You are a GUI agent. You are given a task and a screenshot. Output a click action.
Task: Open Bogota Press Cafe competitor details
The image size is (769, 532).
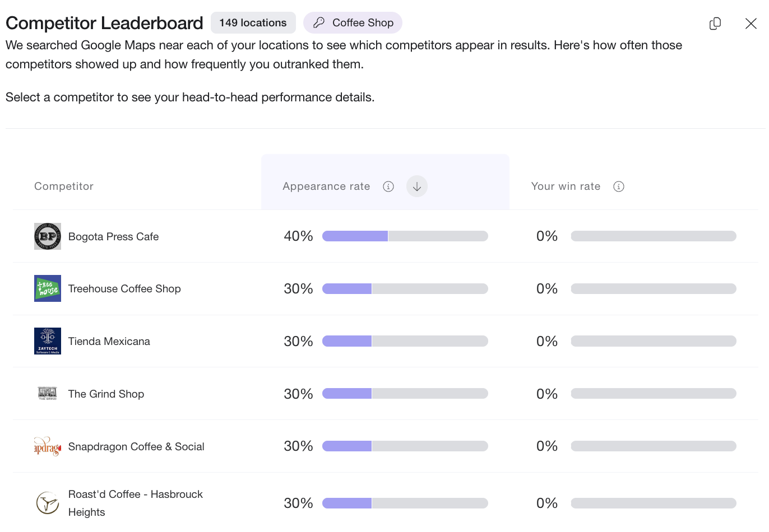[x=113, y=237]
